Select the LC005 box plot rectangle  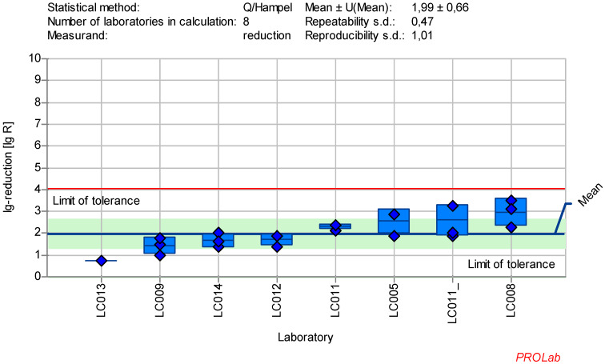(x=394, y=221)
